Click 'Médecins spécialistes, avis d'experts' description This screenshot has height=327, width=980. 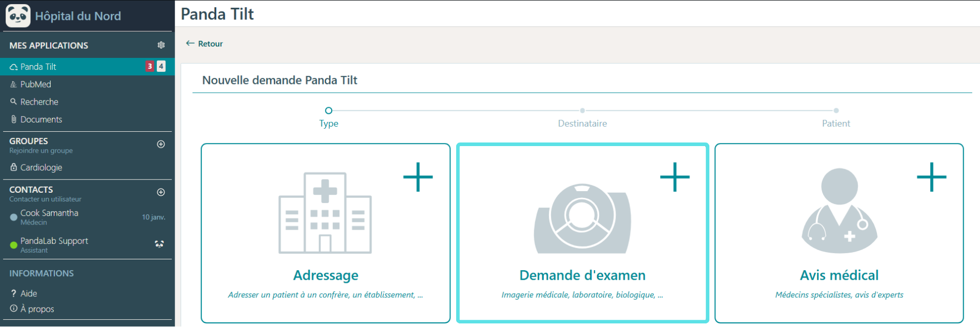click(x=839, y=295)
